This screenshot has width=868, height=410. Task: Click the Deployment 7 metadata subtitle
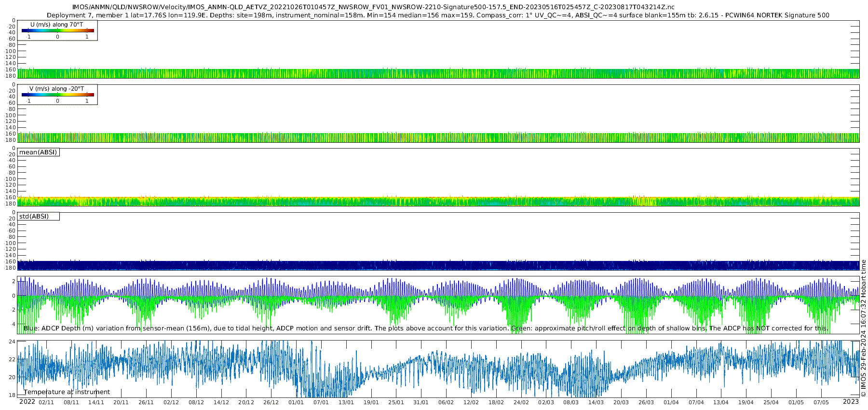pyautogui.click(x=438, y=15)
